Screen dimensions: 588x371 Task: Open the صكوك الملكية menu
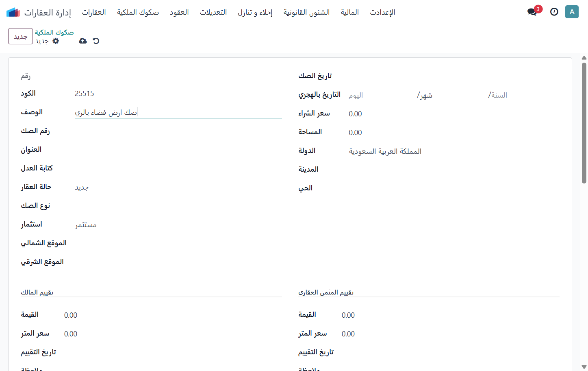pos(138,12)
